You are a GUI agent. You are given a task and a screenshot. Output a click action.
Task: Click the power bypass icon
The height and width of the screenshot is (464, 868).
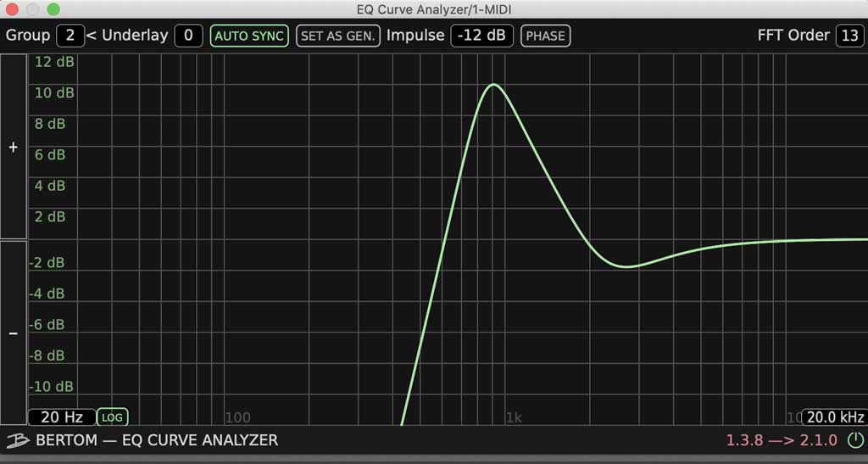pyautogui.click(x=856, y=440)
